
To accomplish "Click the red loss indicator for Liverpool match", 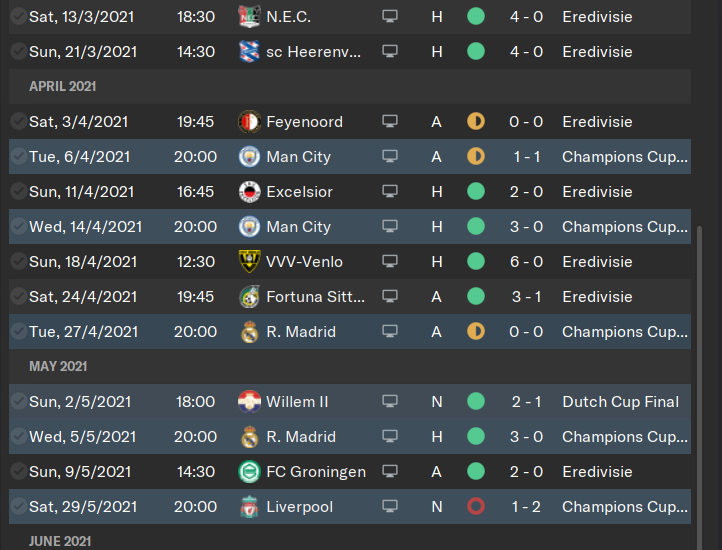I will [x=476, y=507].
